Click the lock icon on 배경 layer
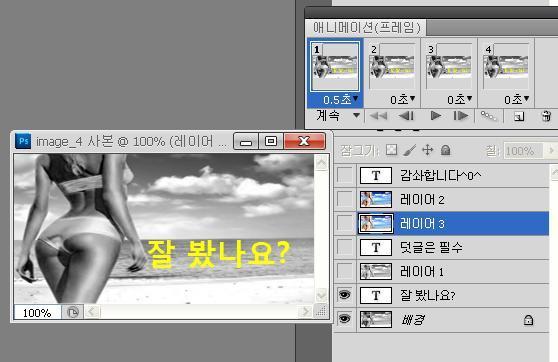This screenshot has height=362, width=558. pos(528,320)
